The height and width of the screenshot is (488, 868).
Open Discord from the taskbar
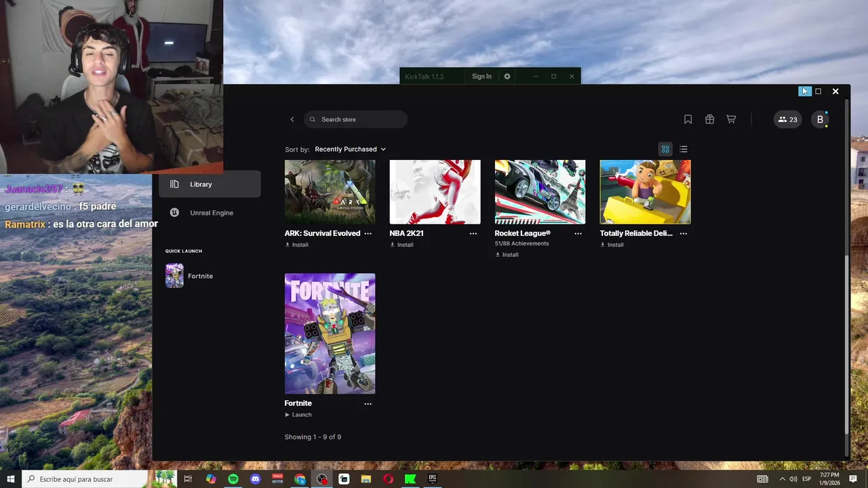(255, 479)
